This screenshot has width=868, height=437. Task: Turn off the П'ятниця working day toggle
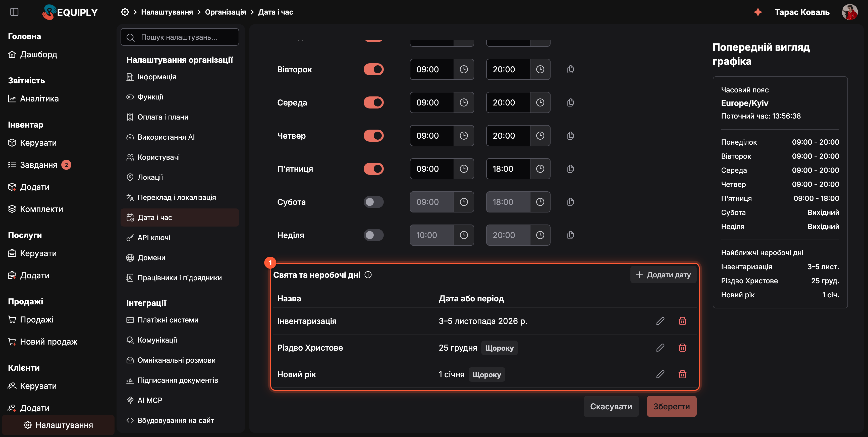click(373, 169)
